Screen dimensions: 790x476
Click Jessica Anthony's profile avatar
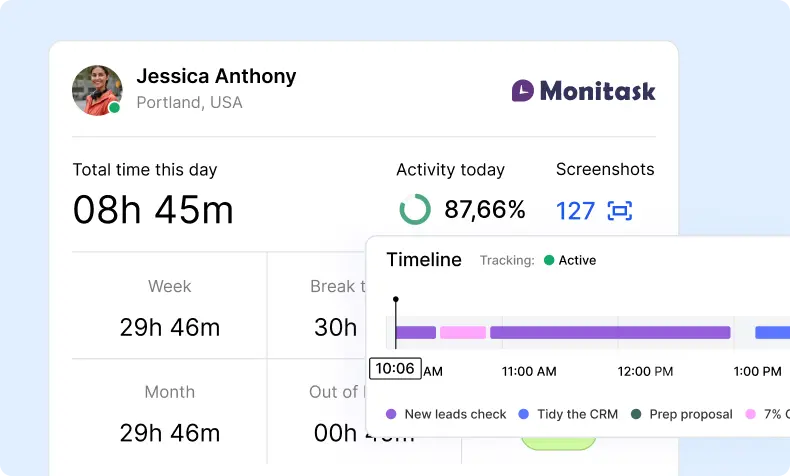click(97, 90)
